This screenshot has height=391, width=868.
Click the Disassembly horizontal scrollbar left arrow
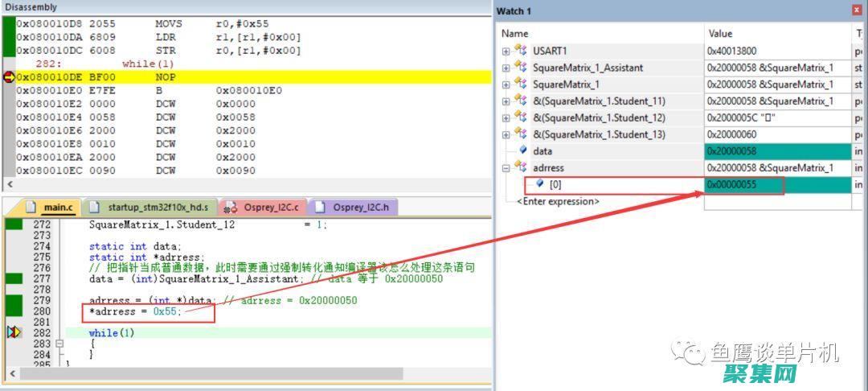(x=8, y=184)
